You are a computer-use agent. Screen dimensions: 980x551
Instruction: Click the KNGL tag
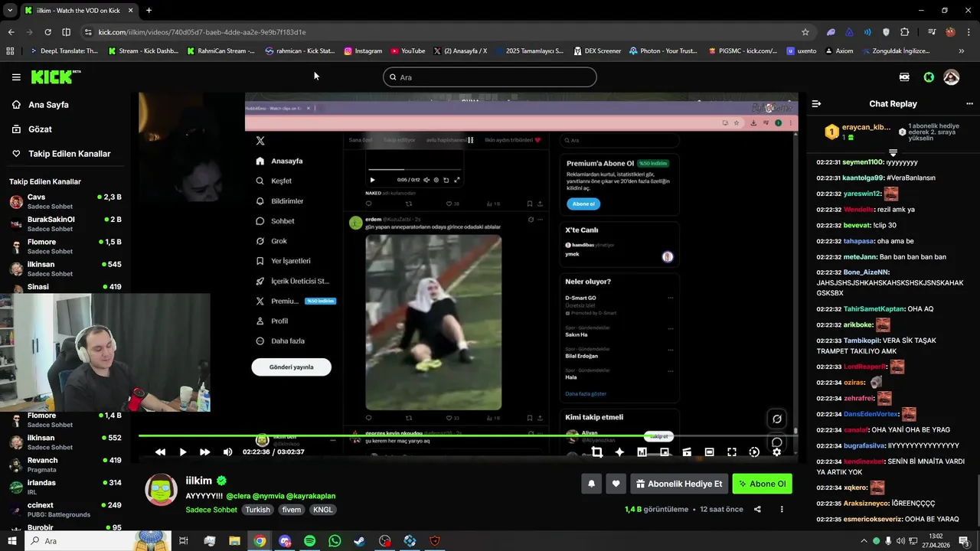coord(323,510)
